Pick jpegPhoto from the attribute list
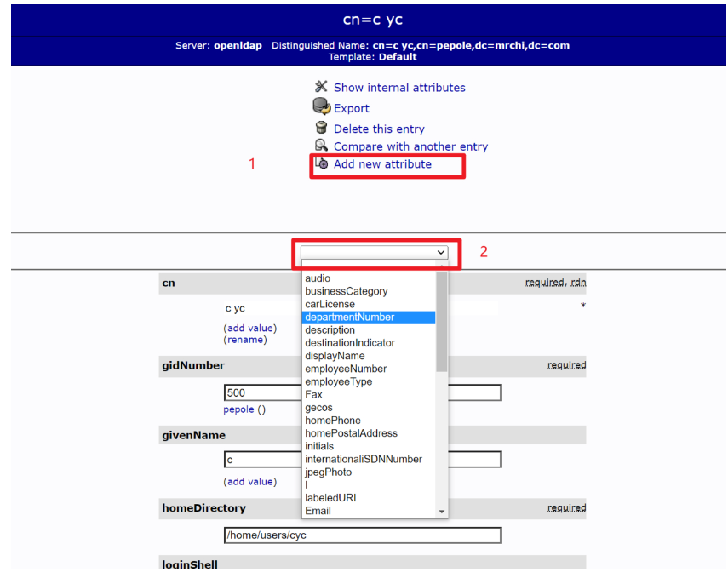Image resolution: width=728 pixels, height=584 pixels. (328, 472)
